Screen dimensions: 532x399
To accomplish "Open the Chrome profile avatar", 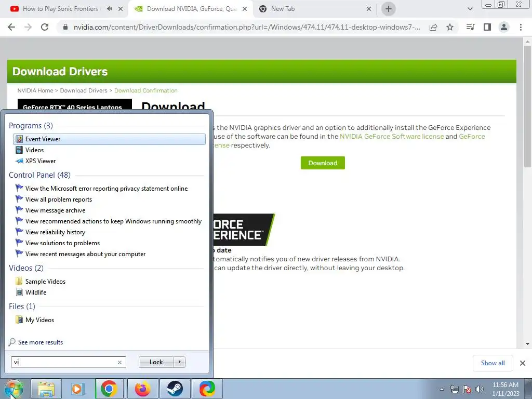I will click(504, 27).
